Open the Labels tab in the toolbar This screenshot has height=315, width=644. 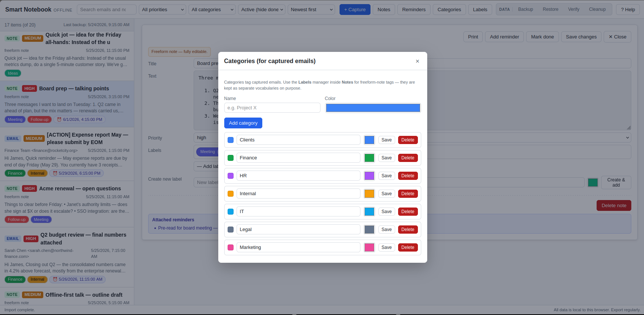coord(480,10)
